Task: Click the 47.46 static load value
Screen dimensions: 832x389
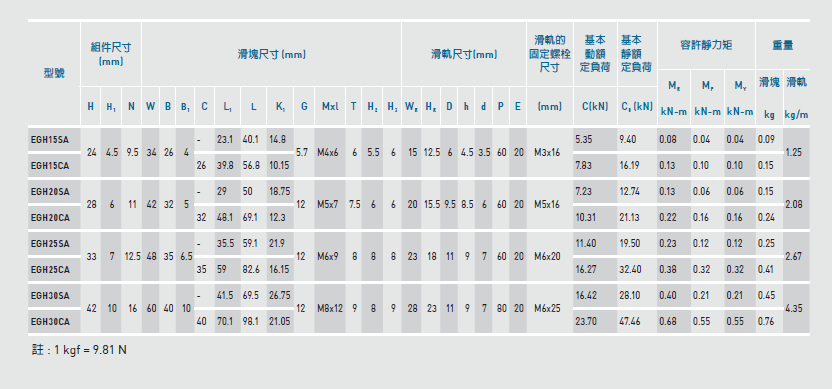Action: pos(630,322)
